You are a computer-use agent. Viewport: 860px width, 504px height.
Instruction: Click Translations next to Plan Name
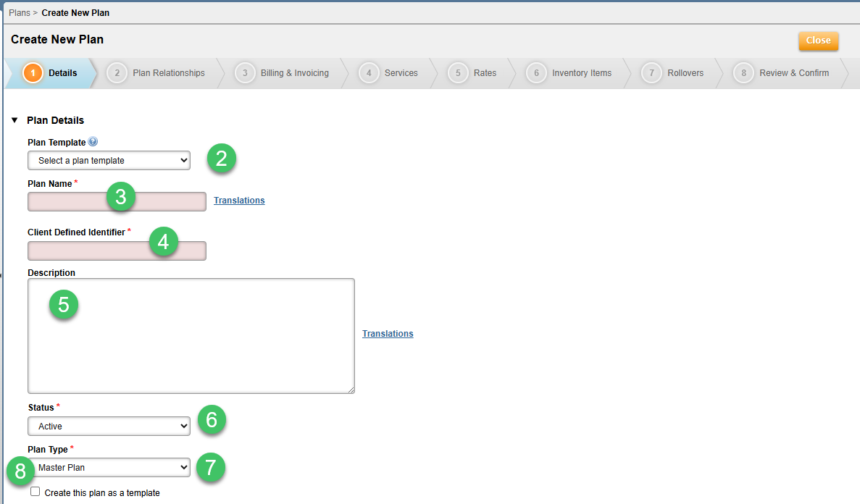point(239,201)
